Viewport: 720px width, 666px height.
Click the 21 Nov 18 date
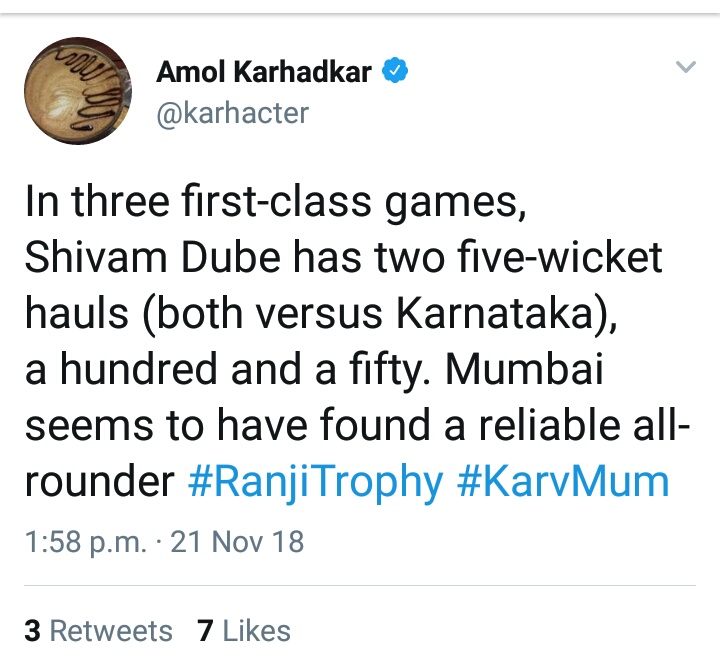(x=237, y=541)
